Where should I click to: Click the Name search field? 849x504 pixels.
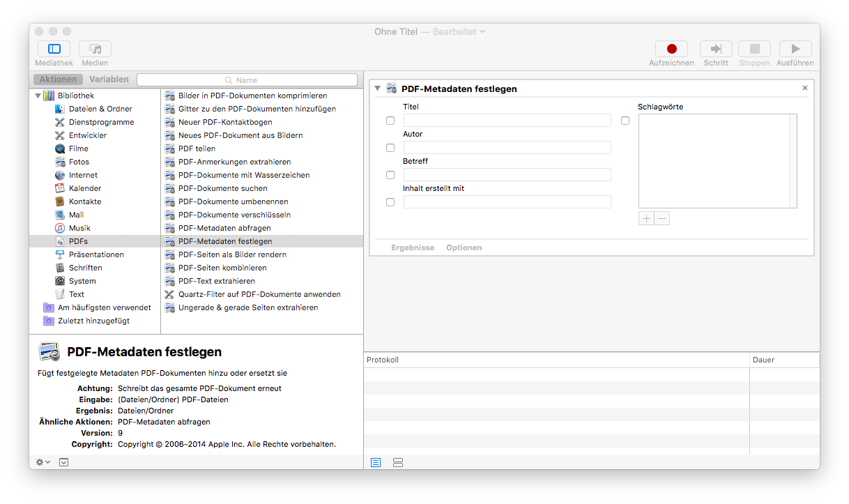click(x=247, y=80)
